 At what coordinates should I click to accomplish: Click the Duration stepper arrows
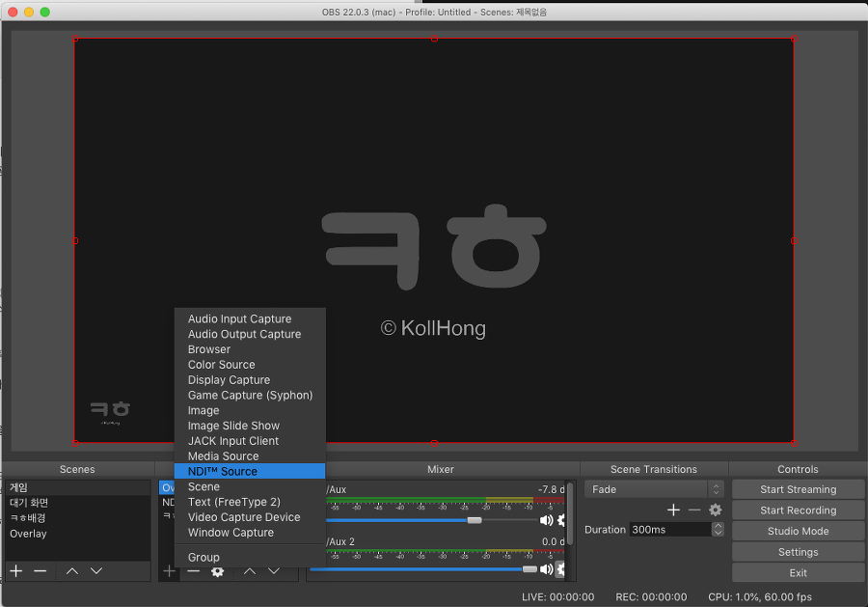coord(718,530)
